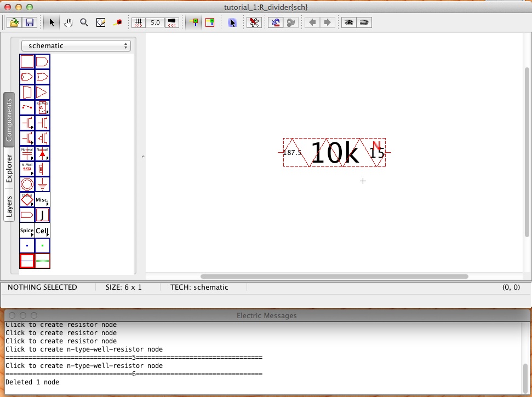
Task: Select the Pan hand tool
Action: tap(68, 22)
